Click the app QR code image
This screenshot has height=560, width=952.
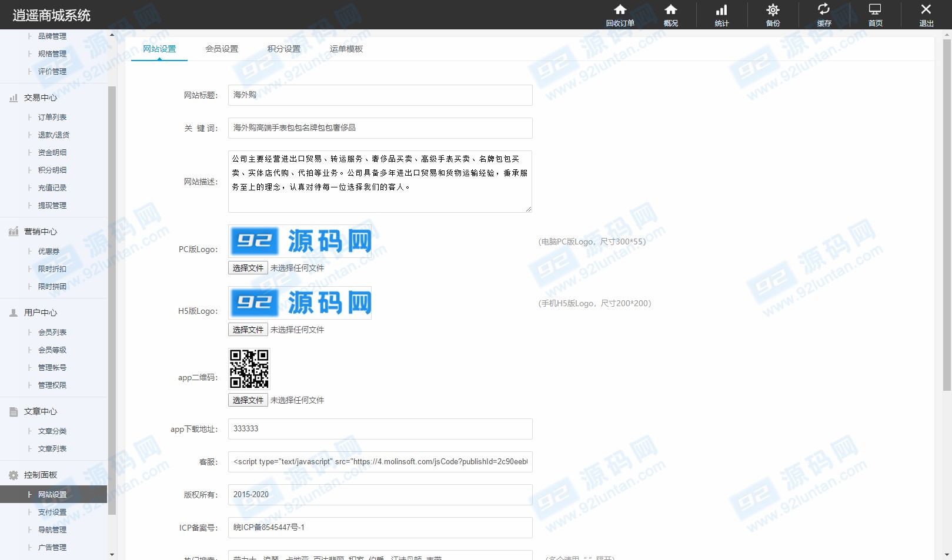(249, 369)
